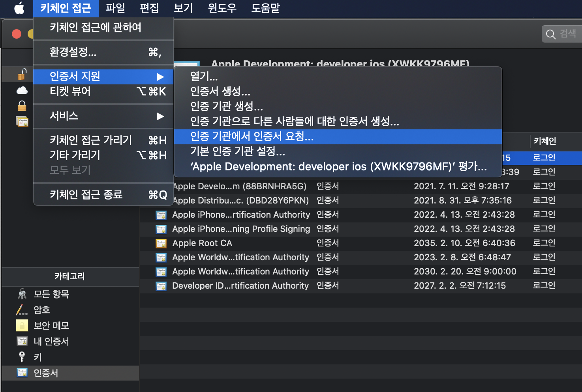Screen dimensions: 582x392
Task: Choose 인증 기관으로 다른 사람들에 대한 인증서 생성...
Action: [x=338, y=121]
